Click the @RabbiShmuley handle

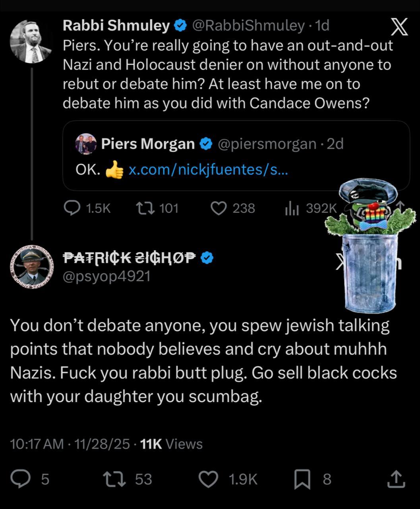(x=248, y=26)
